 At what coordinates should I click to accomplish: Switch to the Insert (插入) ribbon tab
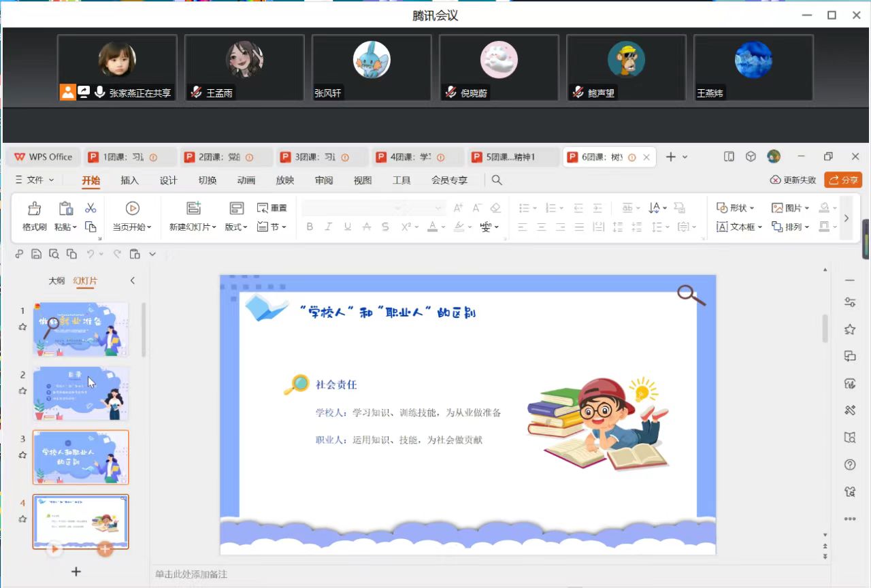129,180
